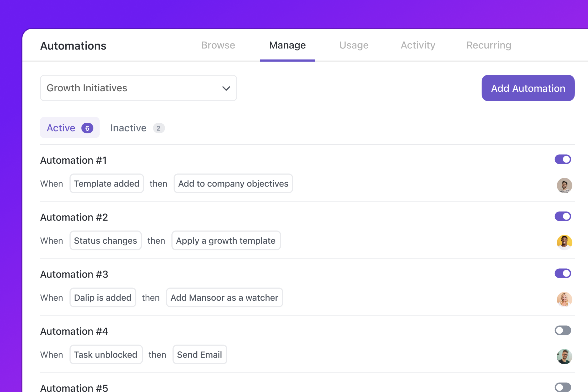
Task: Turn off Automation #2 switch
Action: pos(563,216)
